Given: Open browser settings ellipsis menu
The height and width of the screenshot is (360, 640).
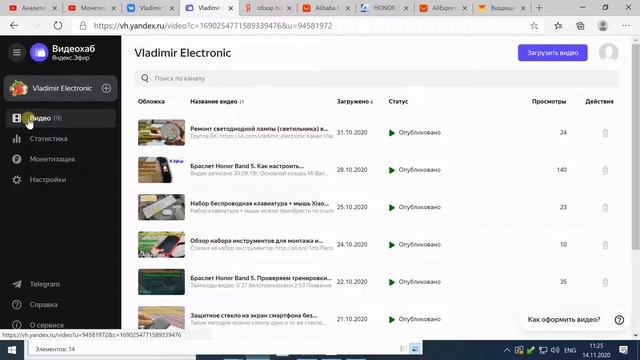Looking at the screenshot, I should [x=626, y=26].
